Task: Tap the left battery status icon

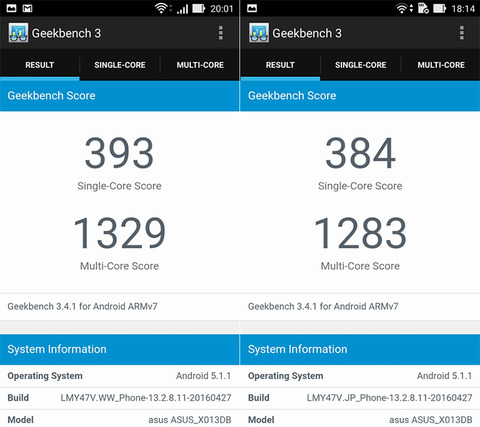Action: tap(199, 8)
